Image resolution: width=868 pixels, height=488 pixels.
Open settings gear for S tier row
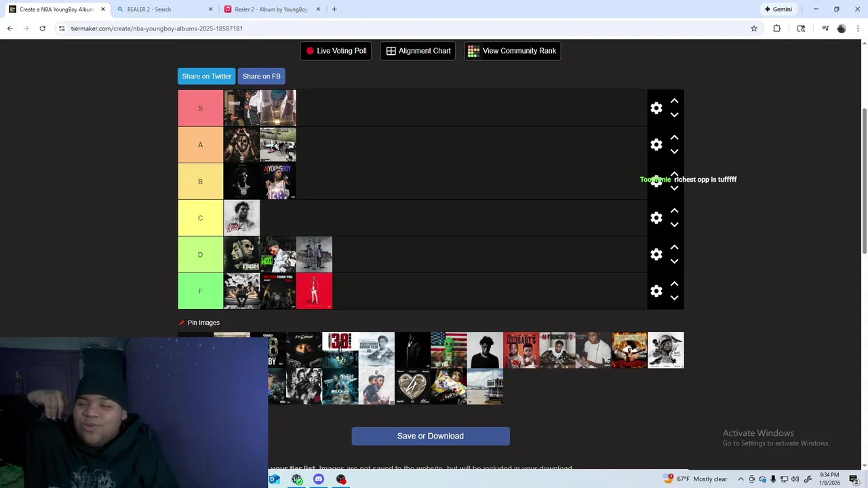pyautogui.click(x=656, y=108)
